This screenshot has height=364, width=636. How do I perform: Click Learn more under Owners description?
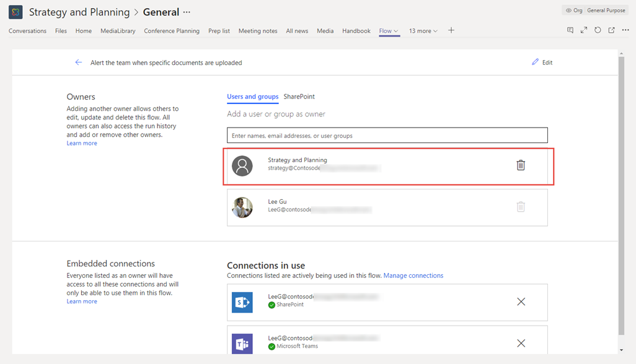point(82,143)
